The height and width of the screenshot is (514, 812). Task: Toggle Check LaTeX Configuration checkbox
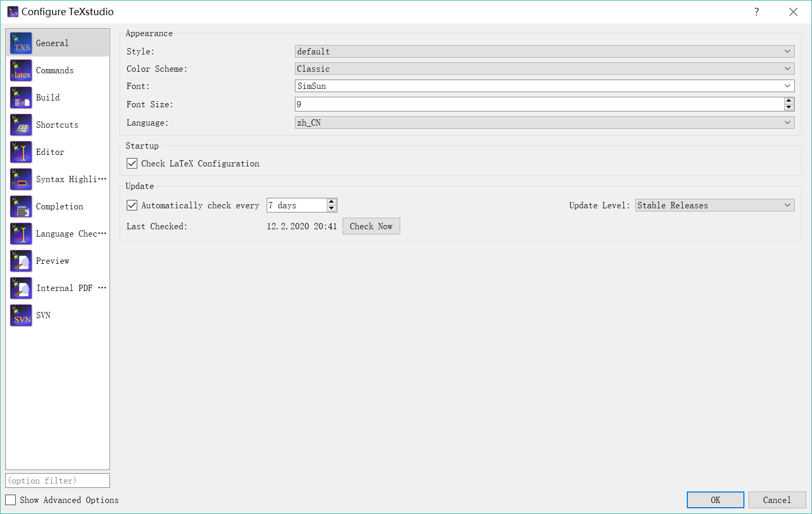click(x=132, y=163)
